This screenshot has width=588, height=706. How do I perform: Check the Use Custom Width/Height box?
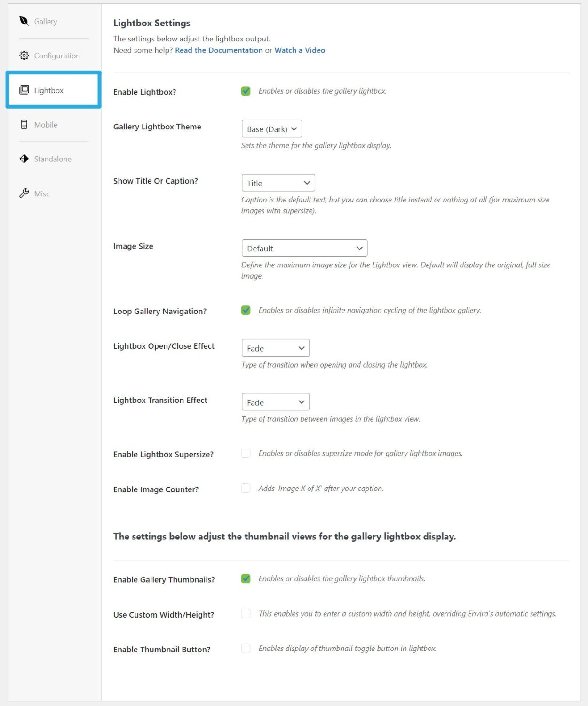coord(246,613)
